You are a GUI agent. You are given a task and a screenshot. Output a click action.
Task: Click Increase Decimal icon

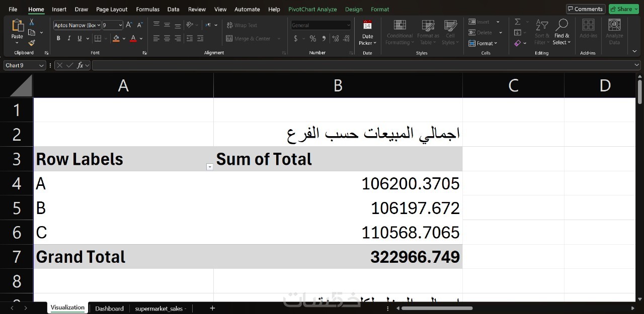coord(336,39)
